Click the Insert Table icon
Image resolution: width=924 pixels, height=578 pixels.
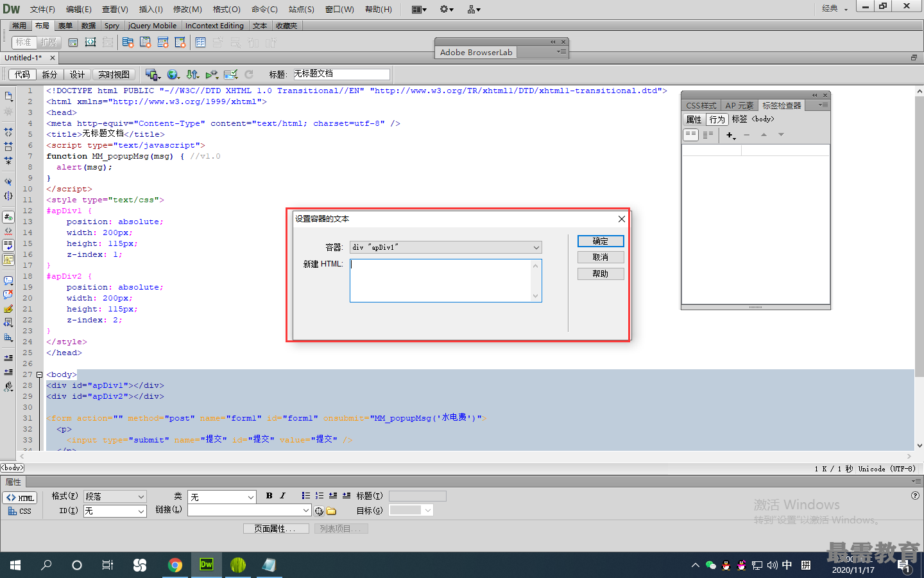click(x=201, y=42)
